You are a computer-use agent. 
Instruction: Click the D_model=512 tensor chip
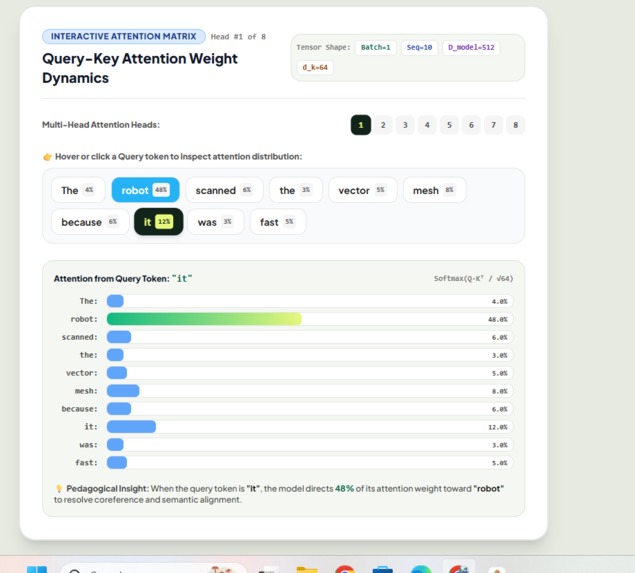(471, 47)
